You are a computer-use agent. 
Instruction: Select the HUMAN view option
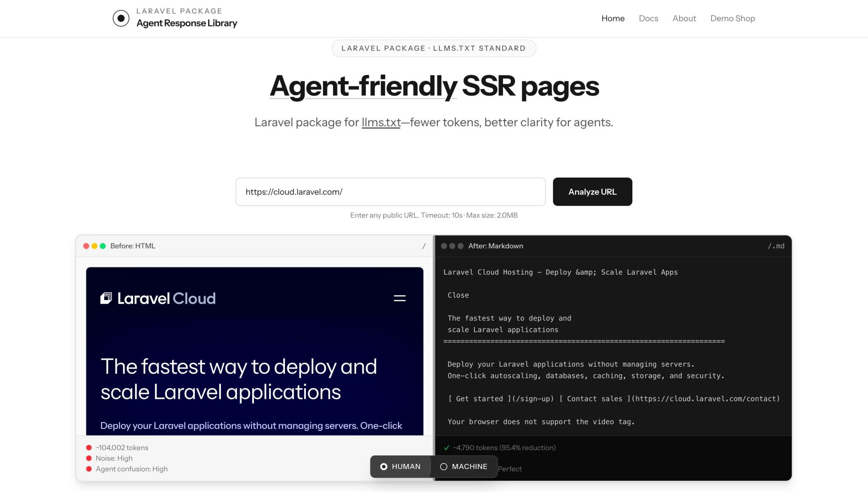point(400,466)
